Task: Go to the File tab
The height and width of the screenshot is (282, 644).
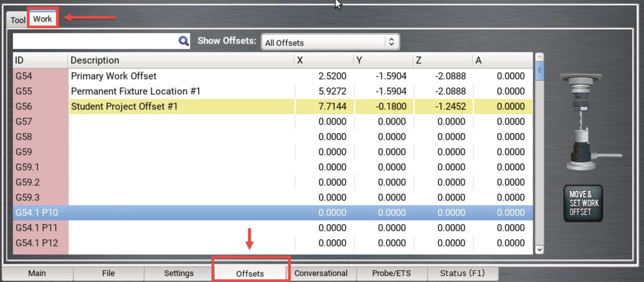Action: (108, 273)
